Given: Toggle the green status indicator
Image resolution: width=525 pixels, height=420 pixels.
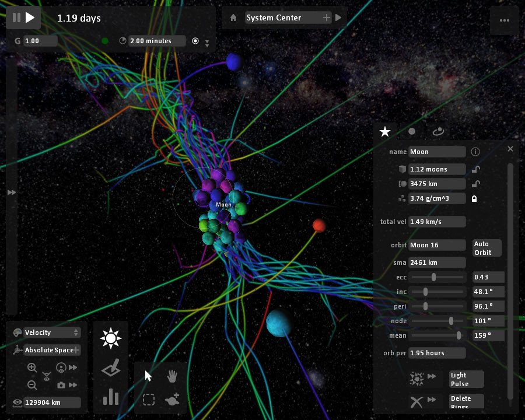Looking at the screenshot, I should click(x=105, y=41).
